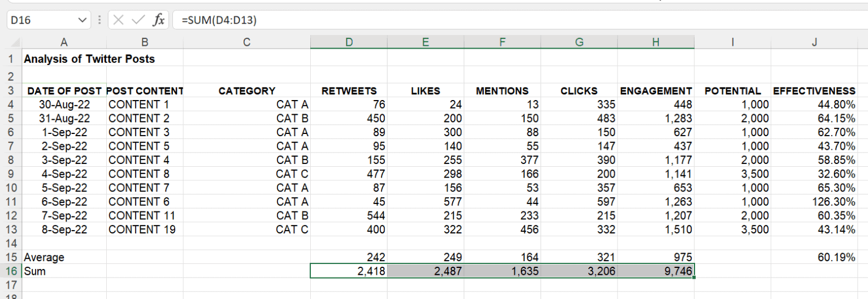868x299 pixels.
Task: Select row 16 by its header
Action: [11, 271]
